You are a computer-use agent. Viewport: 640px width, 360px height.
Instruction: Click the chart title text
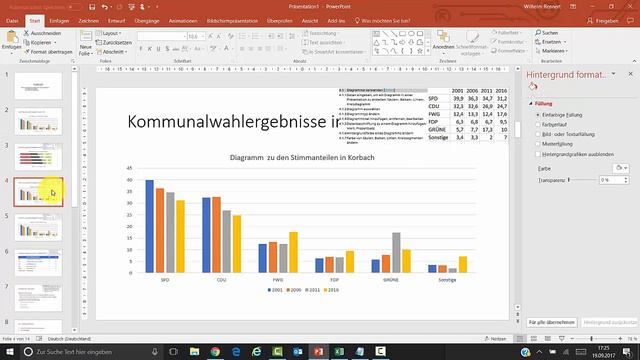click(x=302, y=158)
